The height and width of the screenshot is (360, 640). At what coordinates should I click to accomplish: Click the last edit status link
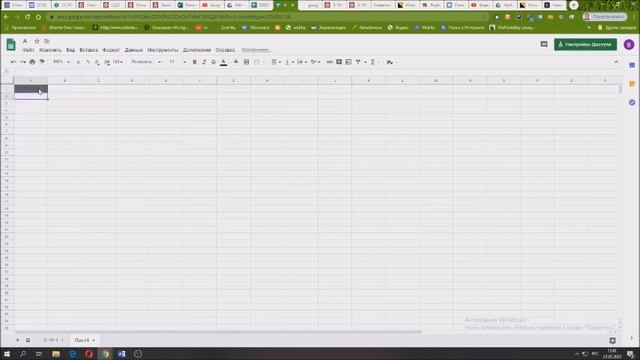[x=256, y=50]
